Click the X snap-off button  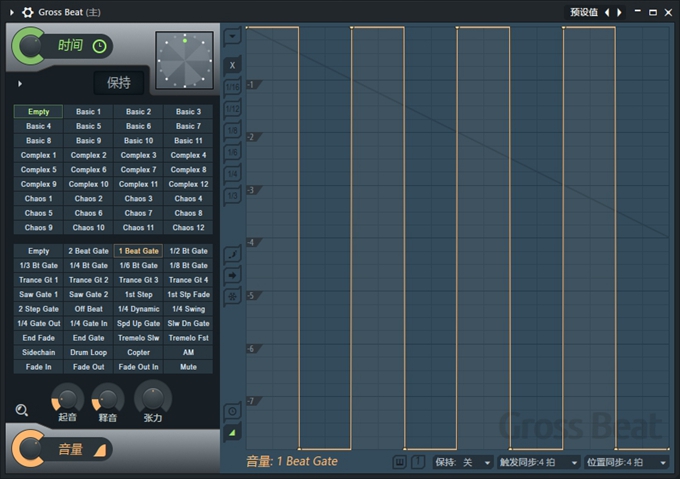click(x=232, y=65)
